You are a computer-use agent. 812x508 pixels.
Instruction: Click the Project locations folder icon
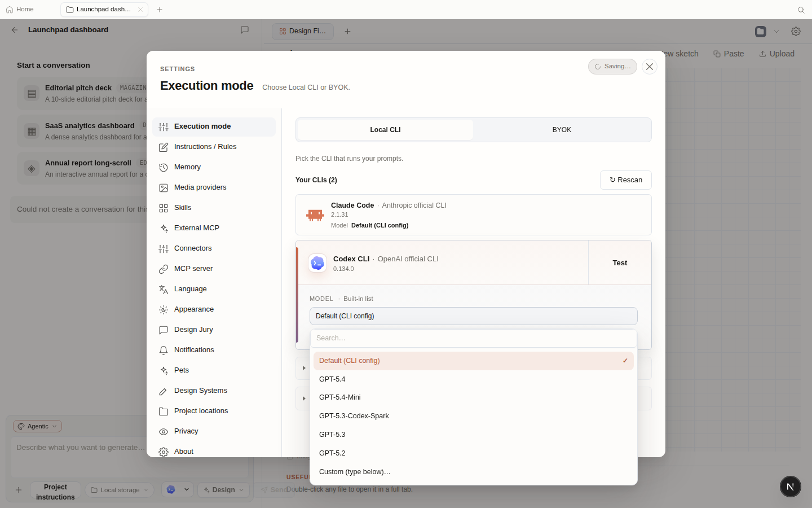click(x=164, y=411)
